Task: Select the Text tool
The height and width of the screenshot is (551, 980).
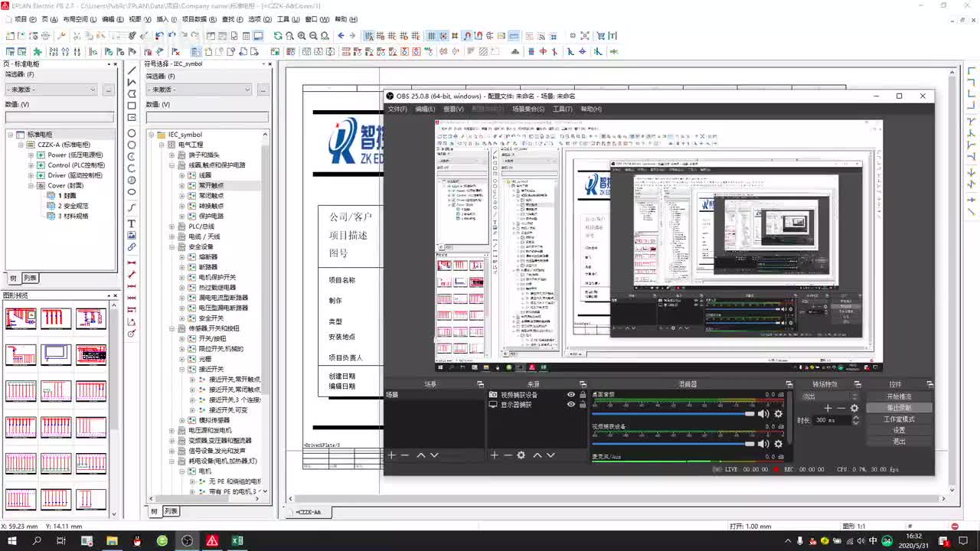Action: 132,224
